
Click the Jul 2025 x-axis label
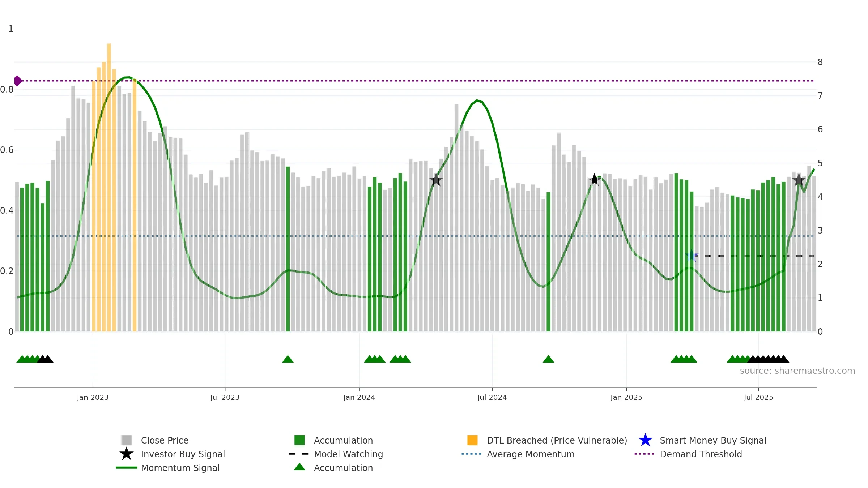[758, 397]
